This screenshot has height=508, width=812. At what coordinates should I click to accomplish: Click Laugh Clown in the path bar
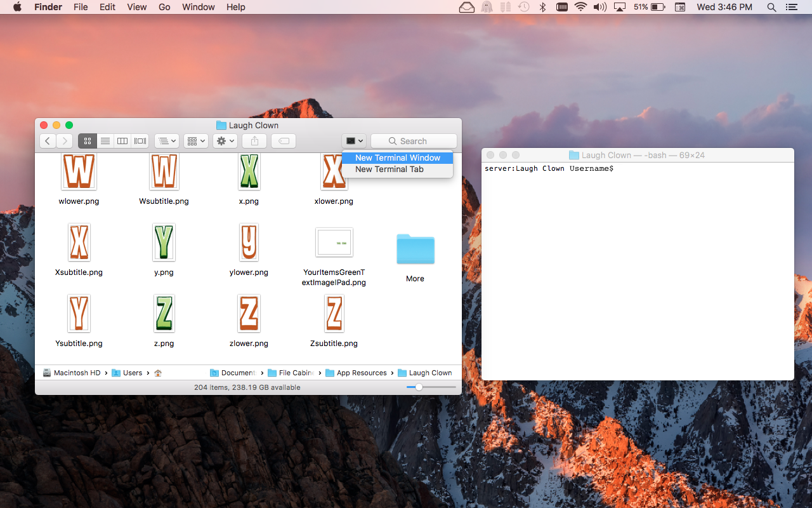[425, 373]
